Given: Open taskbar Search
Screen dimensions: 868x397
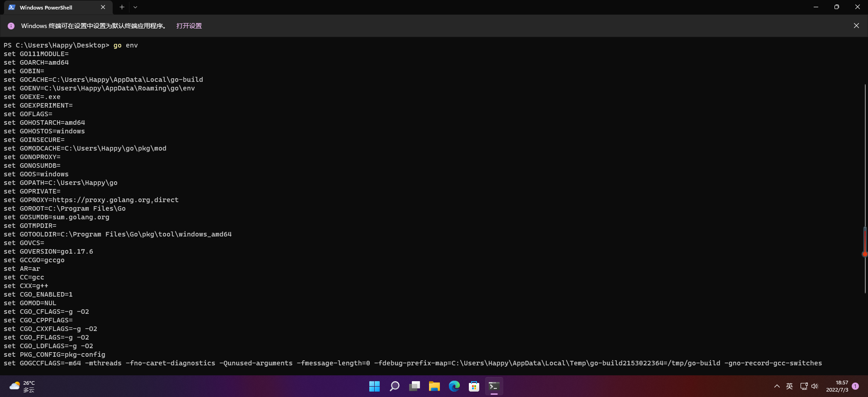Looking at the screenshot, I should (395, 386).
